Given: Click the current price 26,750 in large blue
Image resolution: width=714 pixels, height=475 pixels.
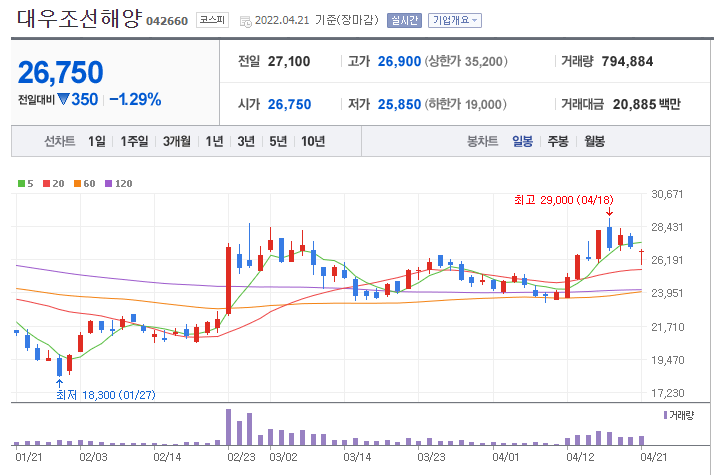Looking at the screenshot, I should coord(61,72).
